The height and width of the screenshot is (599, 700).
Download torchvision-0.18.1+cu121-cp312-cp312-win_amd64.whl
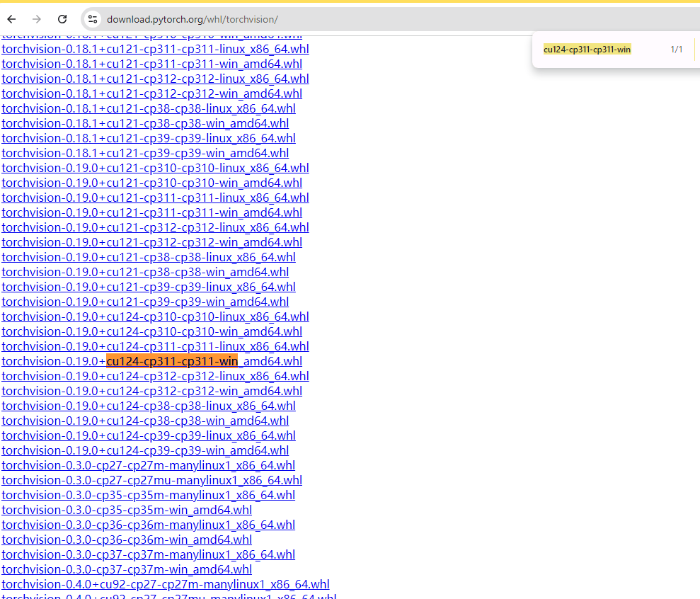point(151,93)
